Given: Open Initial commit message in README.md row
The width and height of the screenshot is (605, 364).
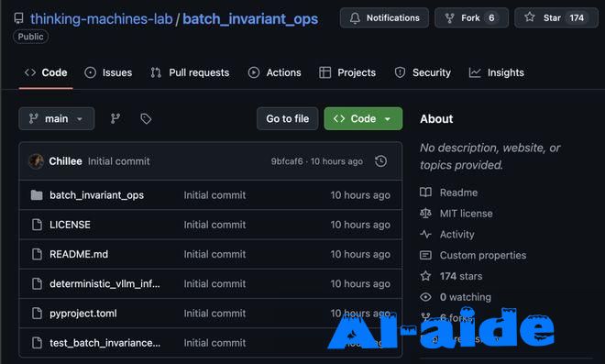Looking at the screenshot, I should point(214,254).
